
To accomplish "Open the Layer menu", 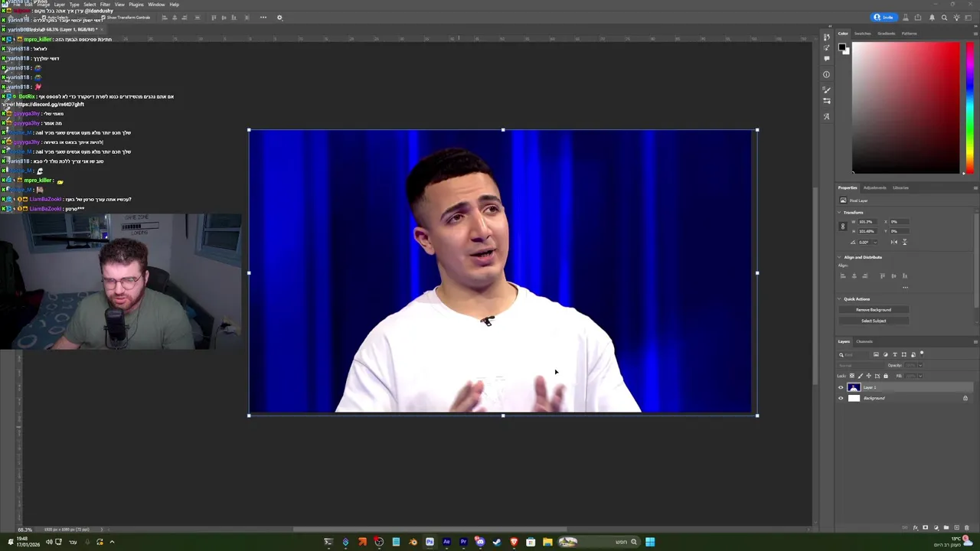I will click(x=59, y=5).
